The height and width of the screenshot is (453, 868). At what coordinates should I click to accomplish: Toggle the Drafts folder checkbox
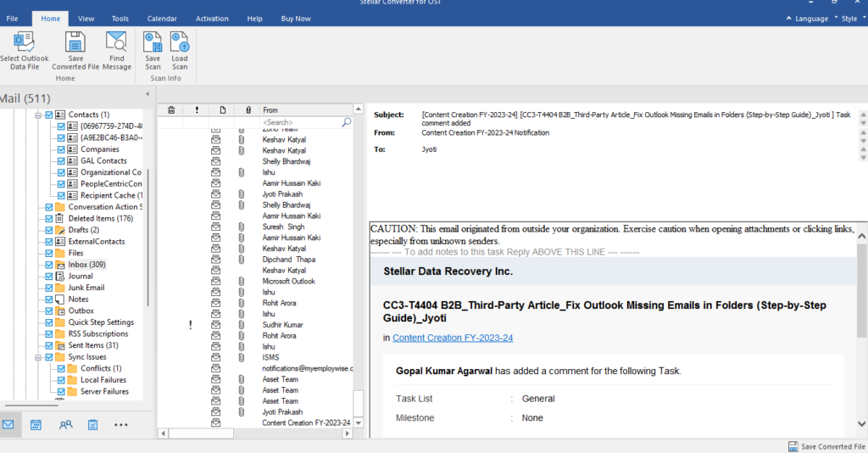(48, 230)
